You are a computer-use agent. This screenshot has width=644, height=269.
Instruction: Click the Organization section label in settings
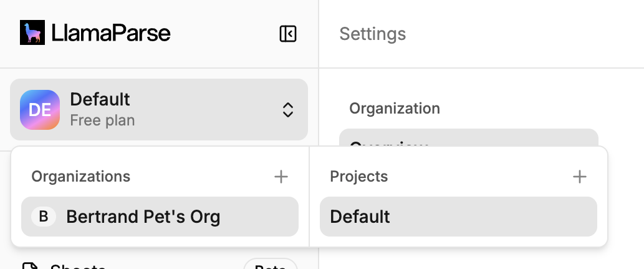395,109
